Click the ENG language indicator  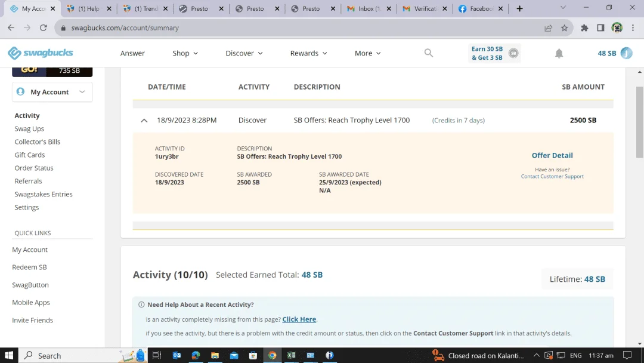575,356
